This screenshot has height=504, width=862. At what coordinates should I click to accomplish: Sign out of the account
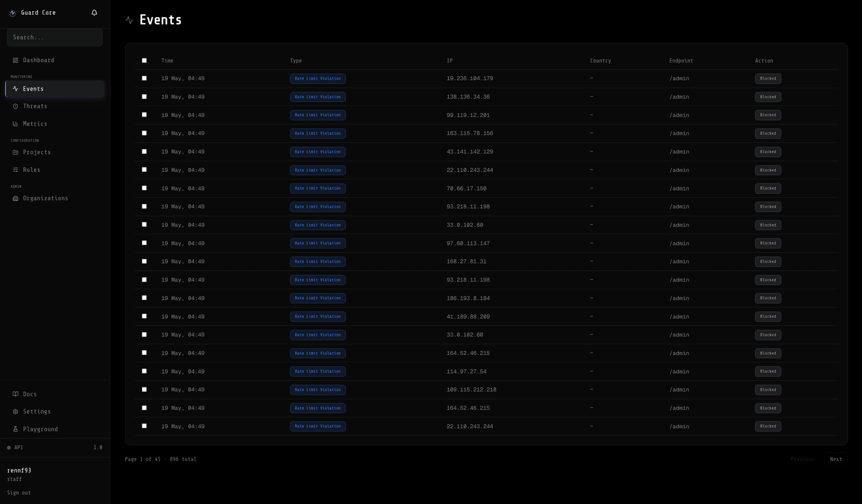[19, 493]
